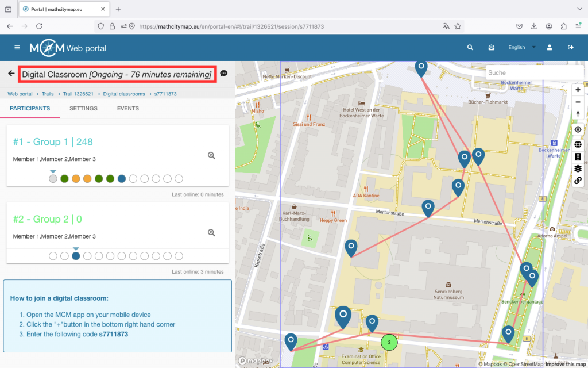Image resolution: width=588 pixels, height=368 pixels.
Task: Click inside the Suche map search field
Action: (x=525, y=73)
